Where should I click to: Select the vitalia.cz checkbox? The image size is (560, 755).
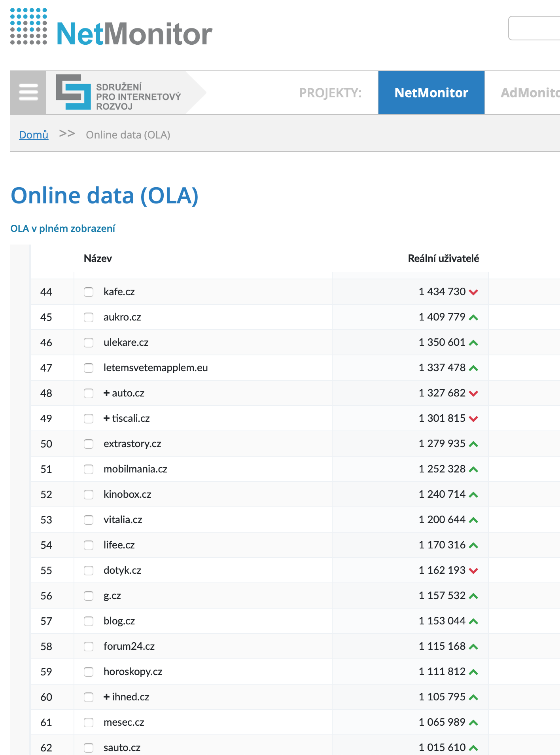tap(89, 520)
